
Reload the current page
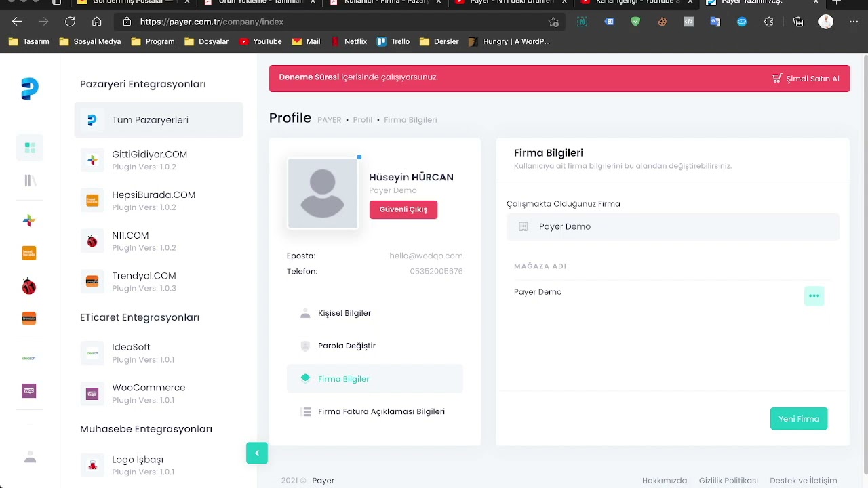[70, 22]
